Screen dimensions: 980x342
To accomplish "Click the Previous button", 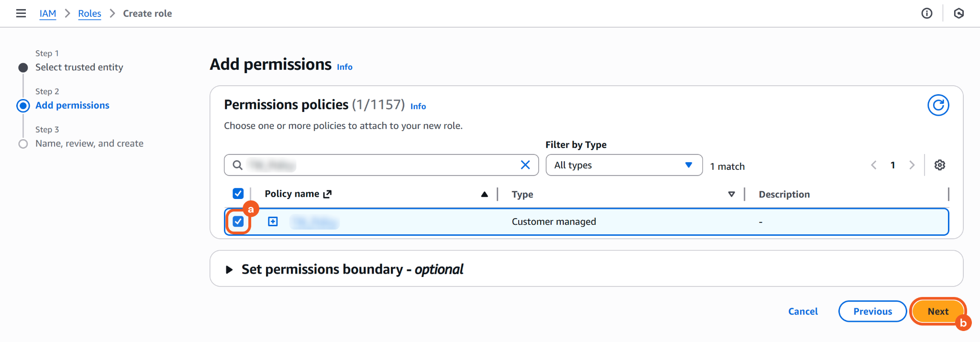I will coord(872,311).
